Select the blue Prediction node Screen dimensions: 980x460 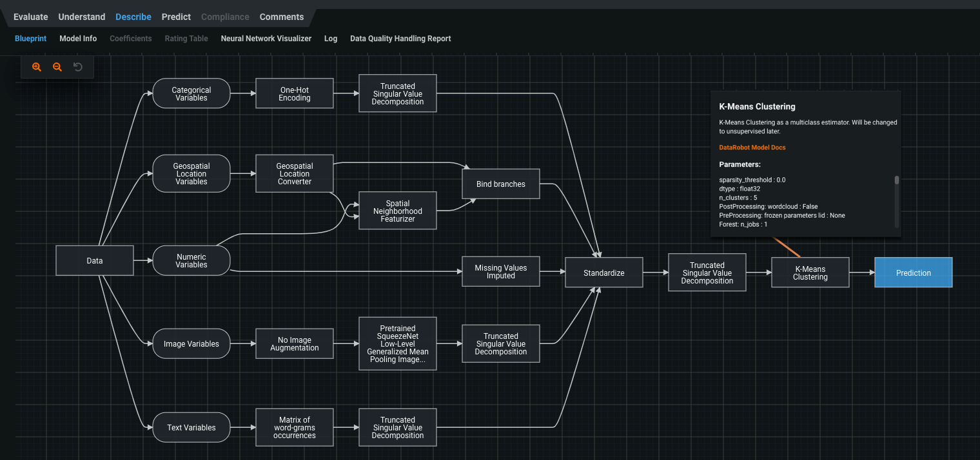click(913, 273)
